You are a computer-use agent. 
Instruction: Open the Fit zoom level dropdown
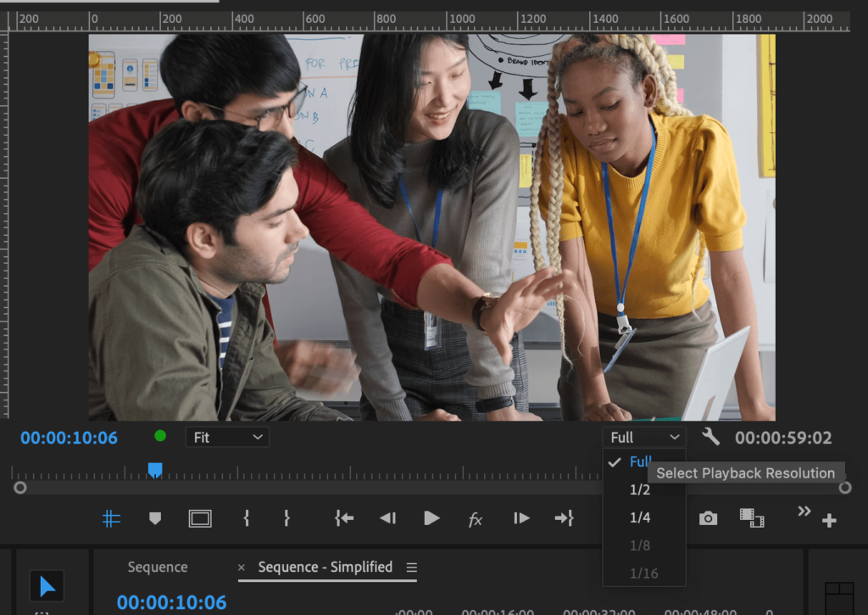[x=227, y=437]
